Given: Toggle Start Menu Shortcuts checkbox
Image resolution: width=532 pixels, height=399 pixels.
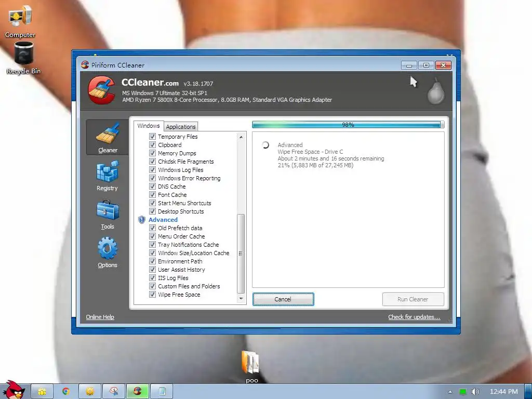Looking at the screenshot, I should click(152, 203).
